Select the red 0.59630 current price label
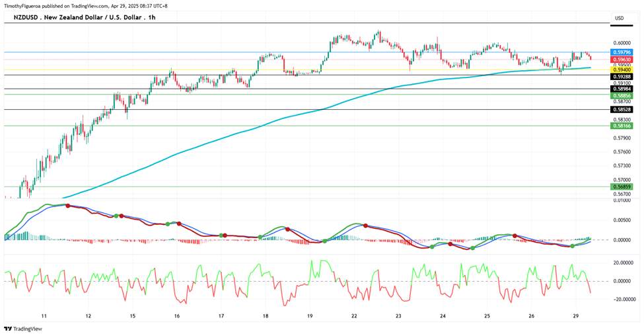The image size is (644, 336). click(x=622, y=60)
